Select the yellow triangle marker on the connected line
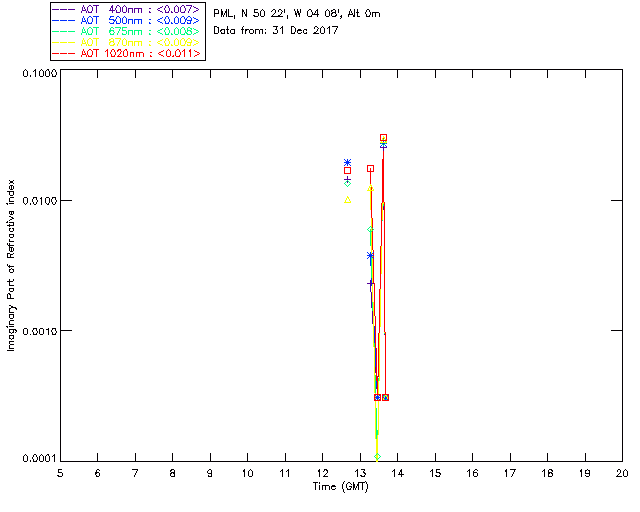 pyautogui.click(x=370, y=188)
